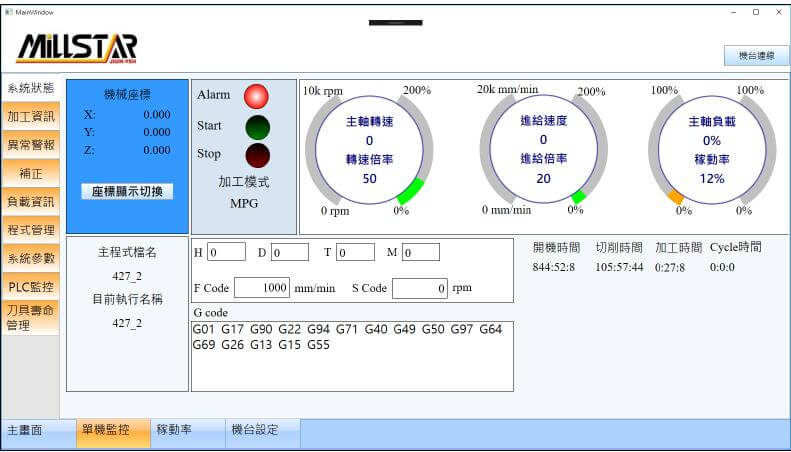Select the 補正 sidebar item

(x=31, y=173)
